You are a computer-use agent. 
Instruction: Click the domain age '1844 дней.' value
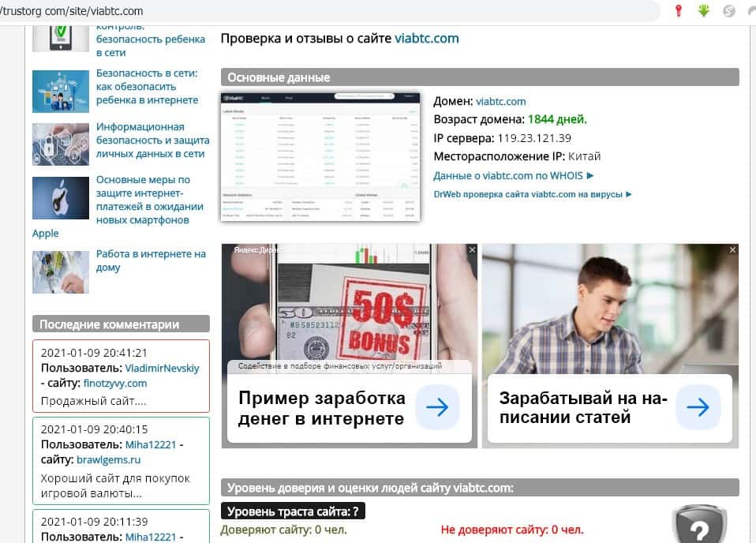557,120
